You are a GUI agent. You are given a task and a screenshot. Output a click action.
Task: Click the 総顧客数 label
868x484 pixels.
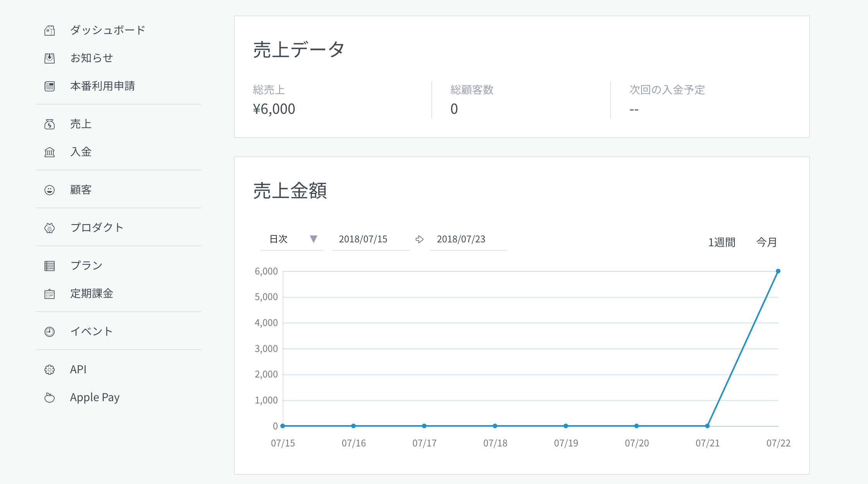click(x=472, y=90)
